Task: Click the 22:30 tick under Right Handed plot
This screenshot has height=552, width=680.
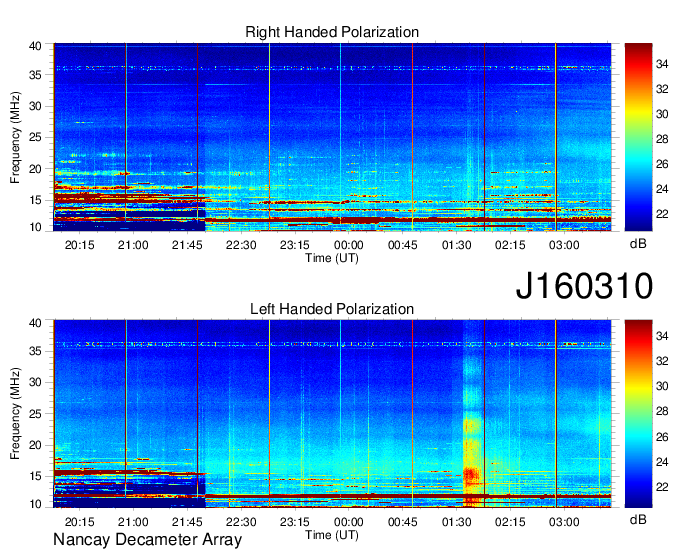Action: [x=241, y=245]
